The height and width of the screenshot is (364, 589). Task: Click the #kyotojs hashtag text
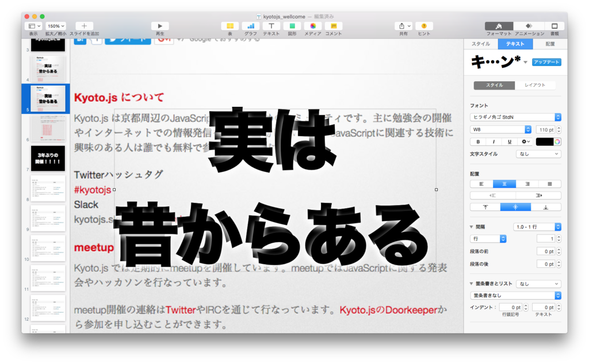coord(93,190)
